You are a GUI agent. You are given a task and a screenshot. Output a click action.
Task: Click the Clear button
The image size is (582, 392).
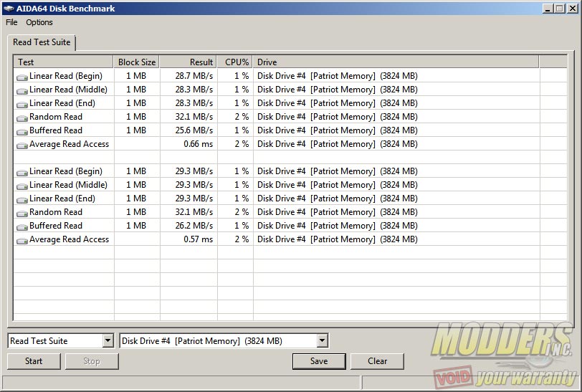point(377,361)
